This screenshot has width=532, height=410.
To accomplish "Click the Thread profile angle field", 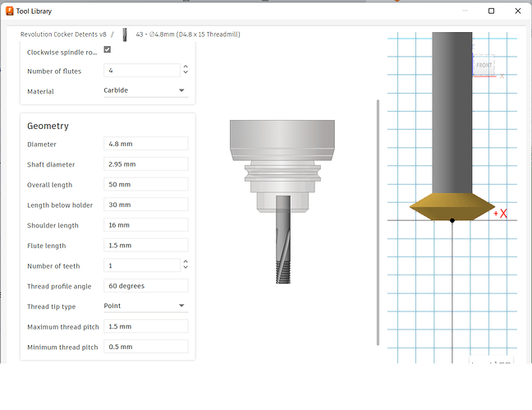I will pyautogui.click(x=146, y=286).
